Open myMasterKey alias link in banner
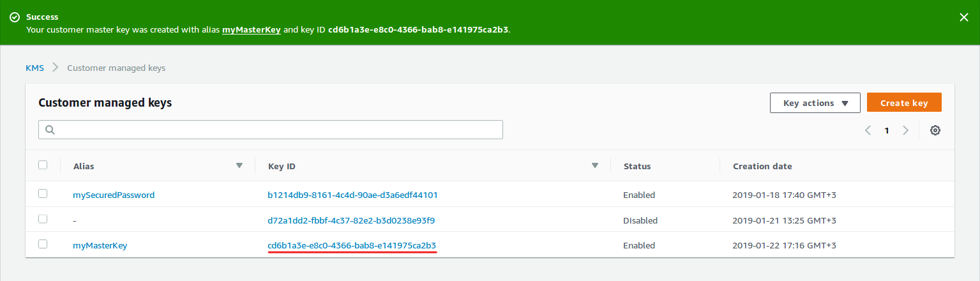The image size is (980, 281). click(x=251, y=30)
